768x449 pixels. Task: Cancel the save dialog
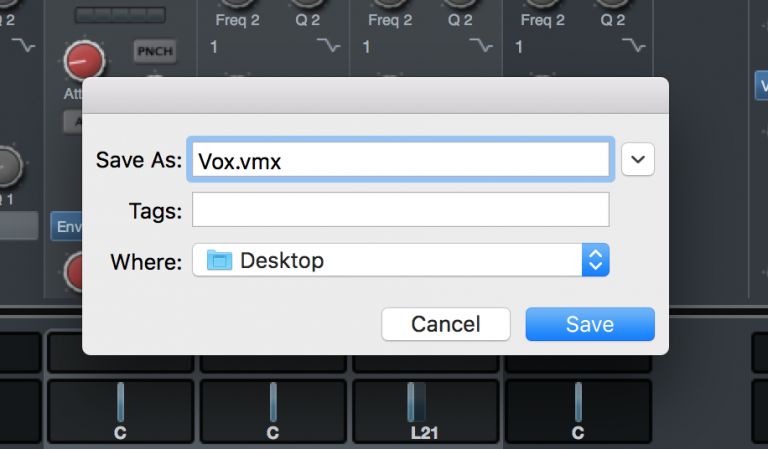446,324
